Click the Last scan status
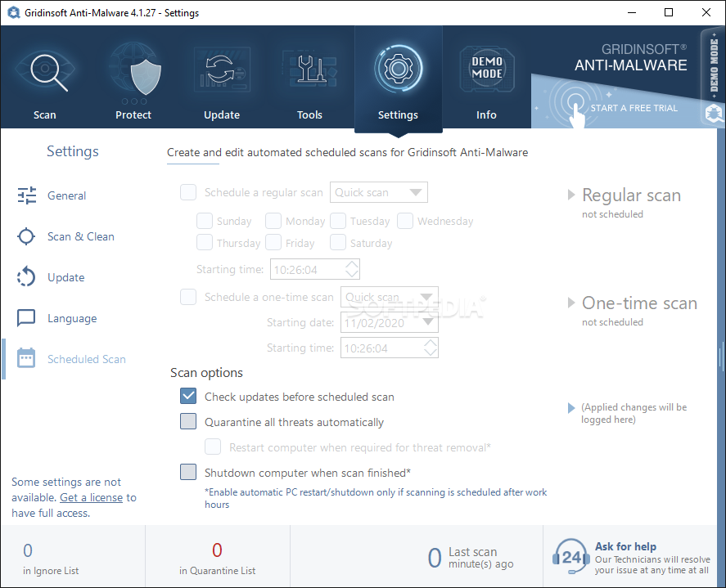 [471, 558]
